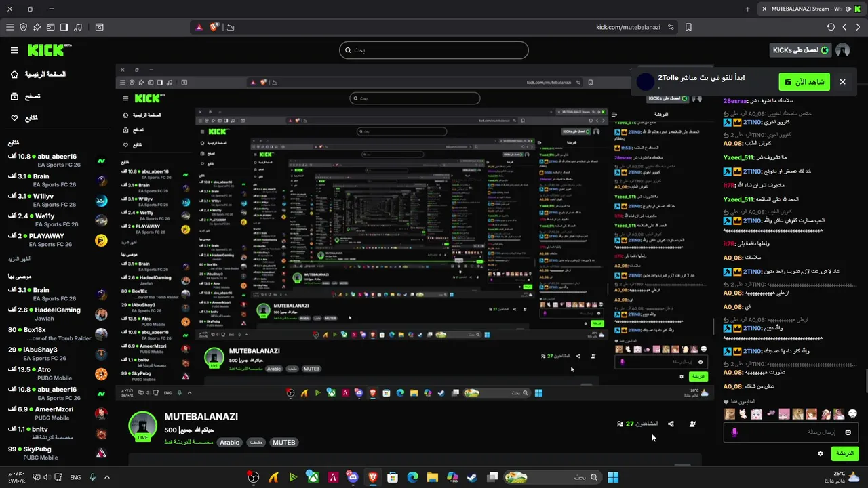Reload the page with the refresh icon
Viewport: 868px width, 488px height.
point(831,27)
